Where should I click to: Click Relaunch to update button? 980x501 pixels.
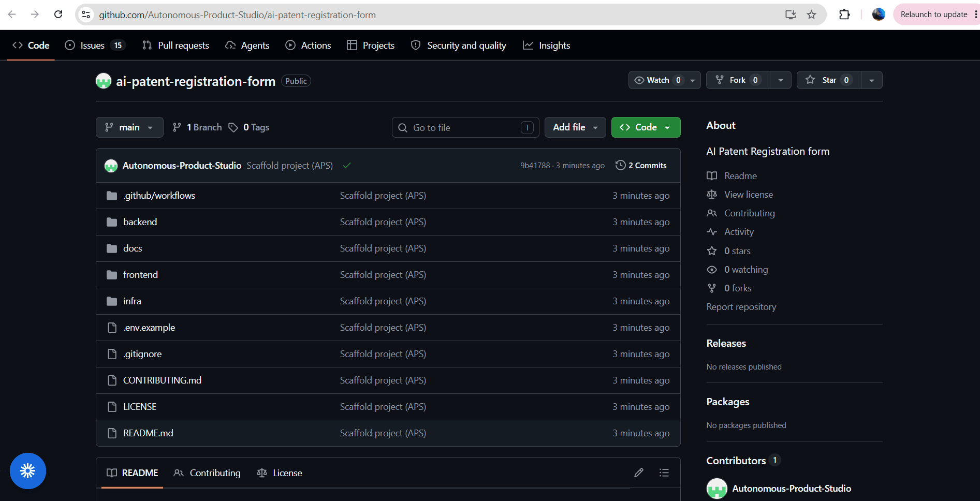pyautogui.click(x=933, y=14)
